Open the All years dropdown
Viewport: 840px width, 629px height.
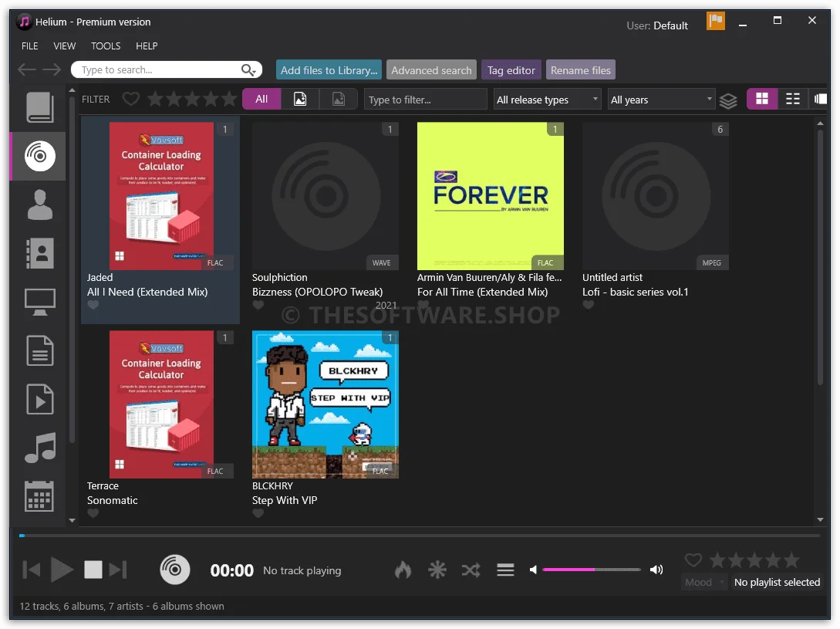(662, 100)
